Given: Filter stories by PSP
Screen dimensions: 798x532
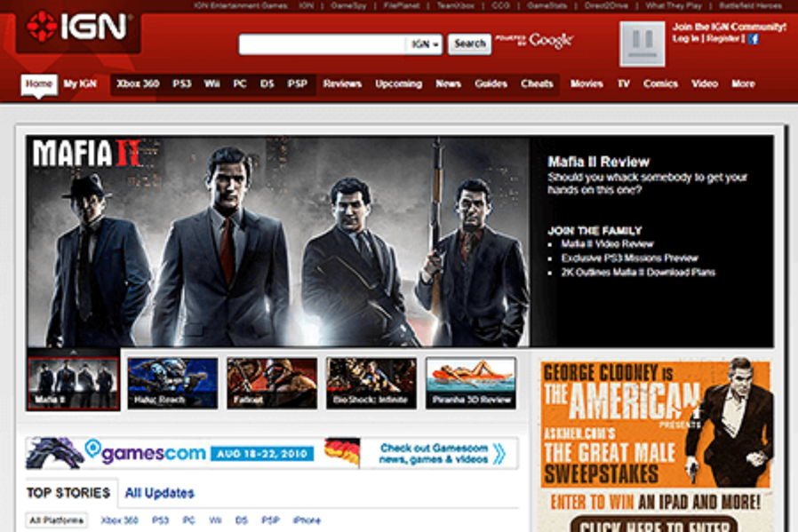Looking at the screenshot, I should point(270,520).
